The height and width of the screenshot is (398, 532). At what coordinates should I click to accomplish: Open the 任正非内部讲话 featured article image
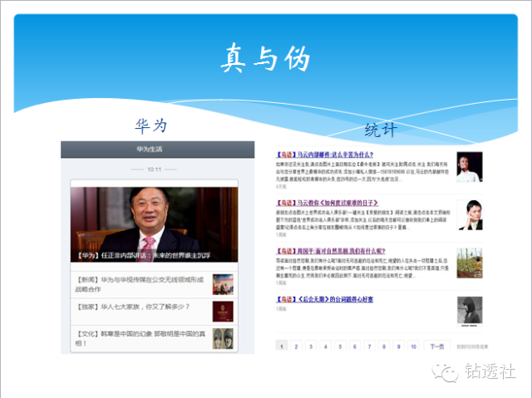pyautogui.click(x=154, y=224)
